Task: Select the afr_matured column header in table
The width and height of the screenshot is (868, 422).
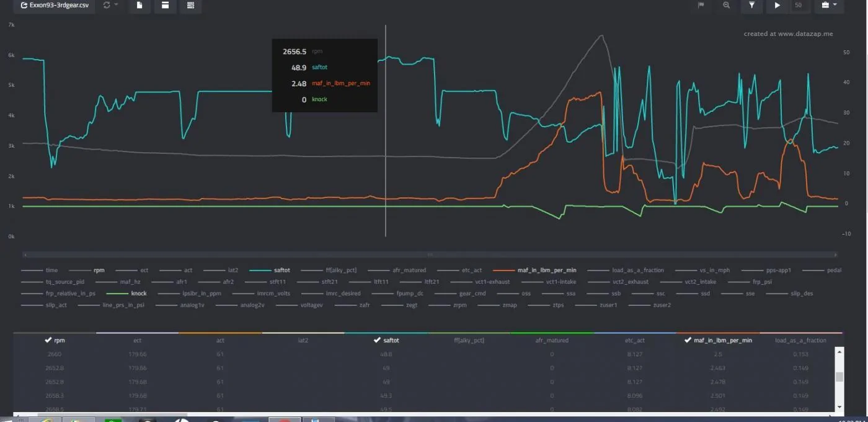Action: click(552, 340)
